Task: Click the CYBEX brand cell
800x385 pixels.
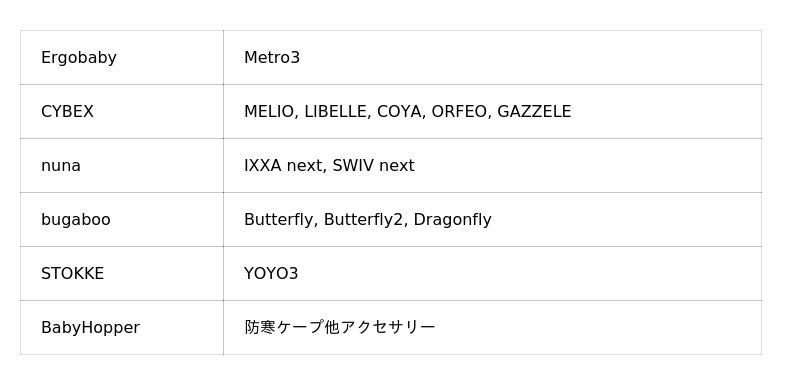Action: point(121,112)
